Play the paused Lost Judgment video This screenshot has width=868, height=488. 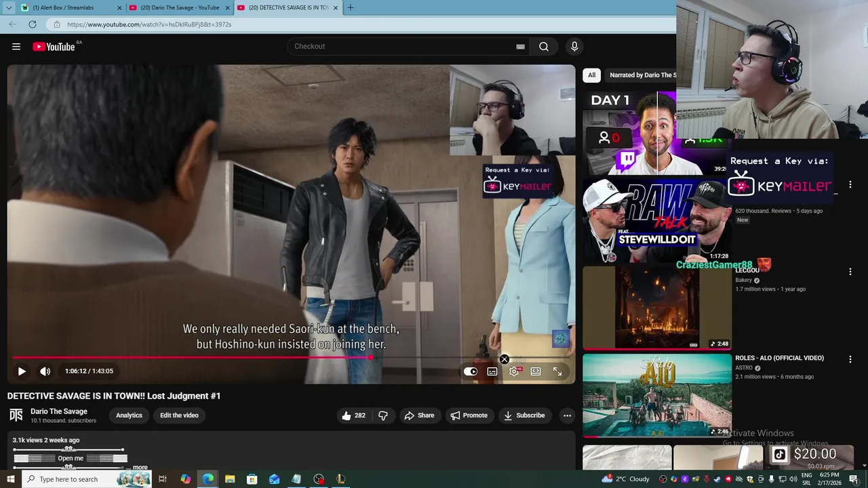(22, 371)
